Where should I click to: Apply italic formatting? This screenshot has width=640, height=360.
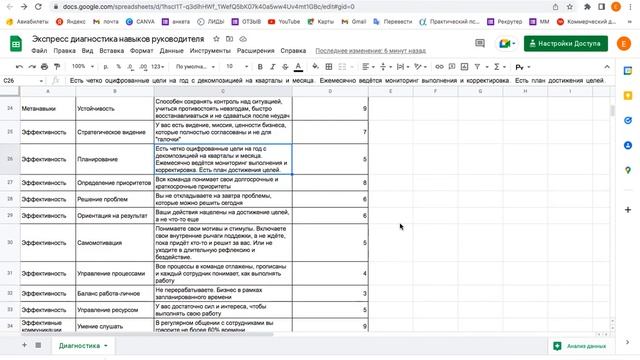(x=273, y=67)
